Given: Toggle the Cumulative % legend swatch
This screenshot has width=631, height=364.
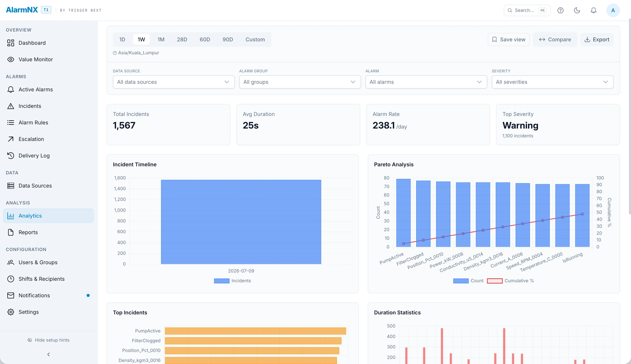Looking at the screenshot, I should pyautogui.click(x=495, y=281).
